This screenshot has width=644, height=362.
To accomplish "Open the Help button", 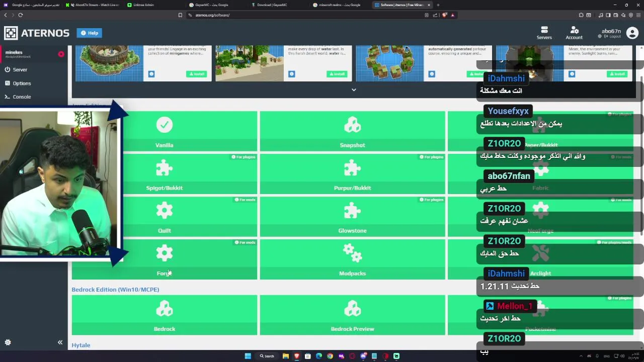I will (x=90, y=33).
